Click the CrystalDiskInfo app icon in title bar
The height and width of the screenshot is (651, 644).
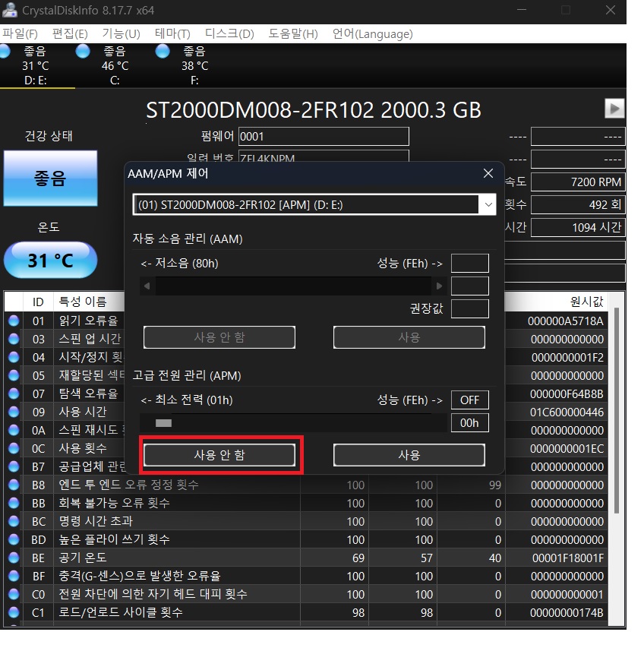click(x=9, y=10)
